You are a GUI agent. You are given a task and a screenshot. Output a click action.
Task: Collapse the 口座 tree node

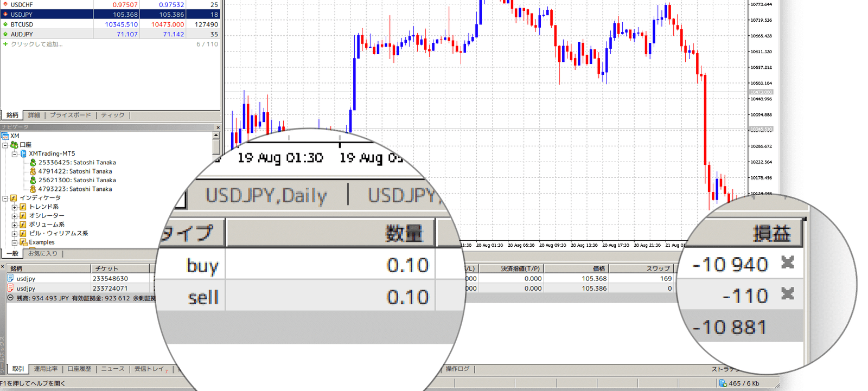pos(5,145)
